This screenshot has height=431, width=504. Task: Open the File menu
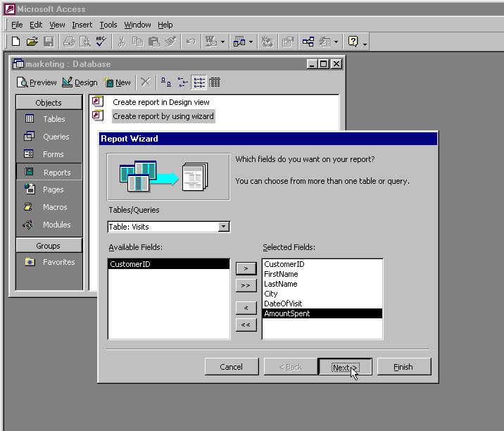pyautogui.click(x=17, y=25)
